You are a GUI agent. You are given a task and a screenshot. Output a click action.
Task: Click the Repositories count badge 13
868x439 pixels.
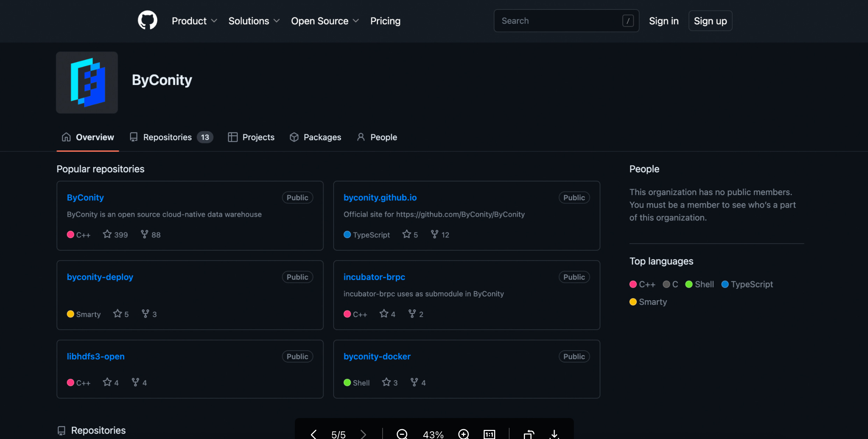click(205, 137)
